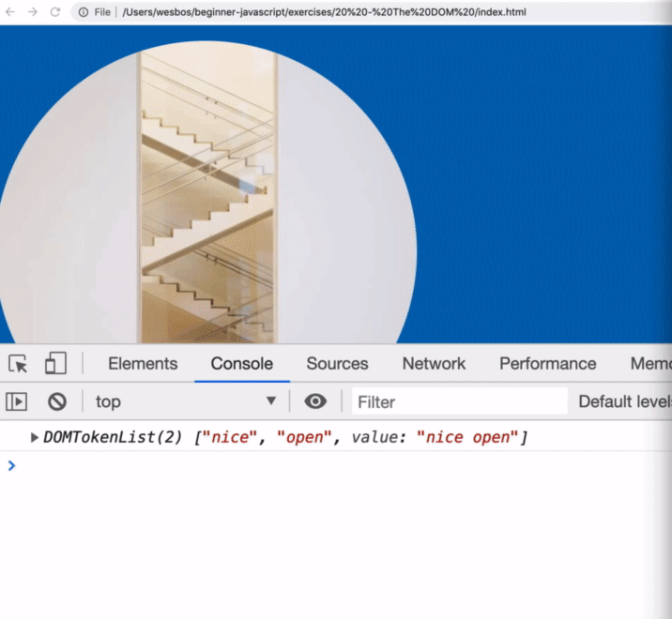Switch to the Elements tab
672x619 pixels.
(143, 364)
